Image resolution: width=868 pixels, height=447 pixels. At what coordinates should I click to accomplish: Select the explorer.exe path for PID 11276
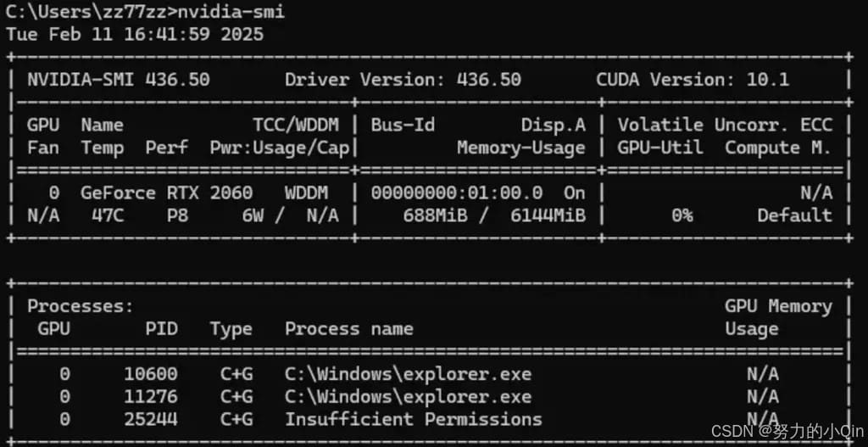click(x=408, y=397)
